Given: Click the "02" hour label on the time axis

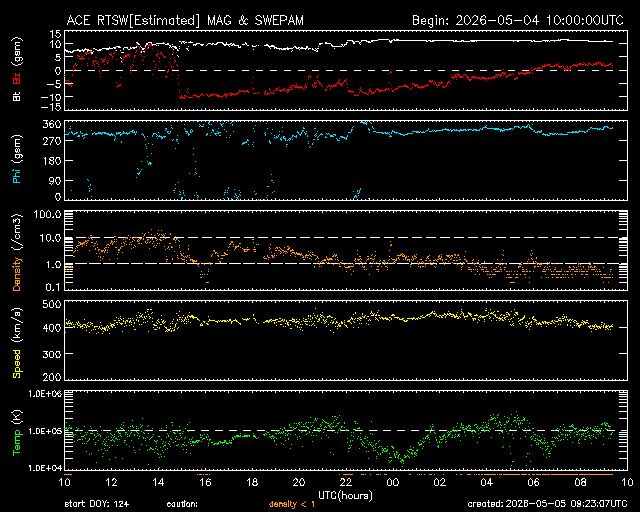Looking at the screenshot, I should (x=440, y=483).
